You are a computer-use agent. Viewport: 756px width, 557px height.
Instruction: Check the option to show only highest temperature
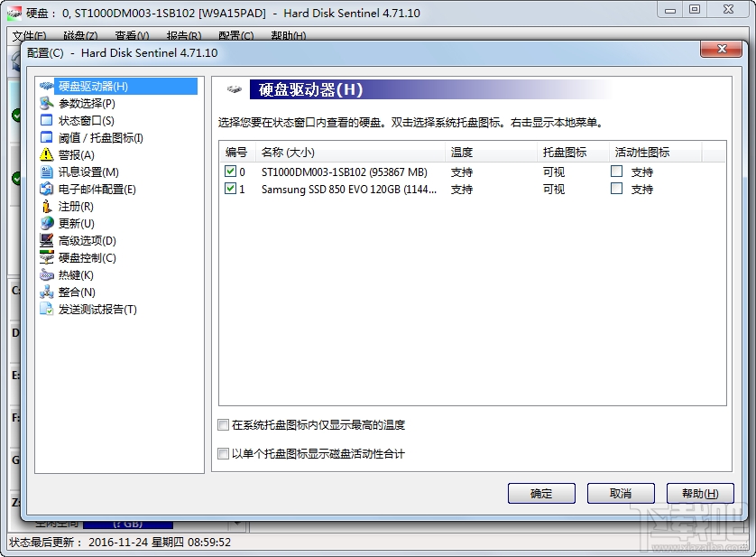pyautogui.click(x=223, y=424)
